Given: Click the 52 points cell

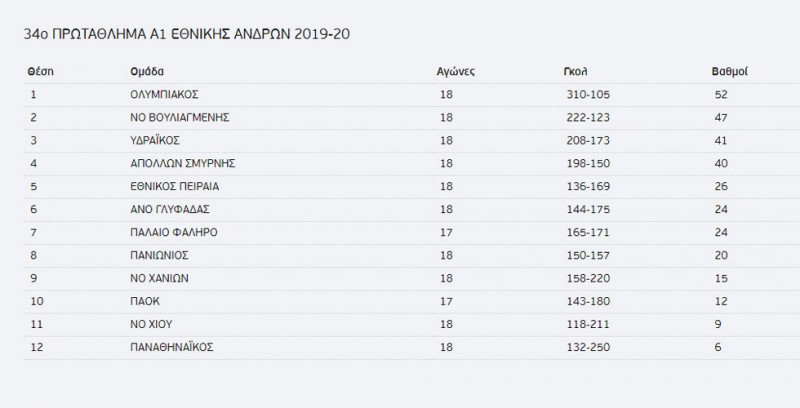Looking at the screenshot, I should click(x=715, y=95).
